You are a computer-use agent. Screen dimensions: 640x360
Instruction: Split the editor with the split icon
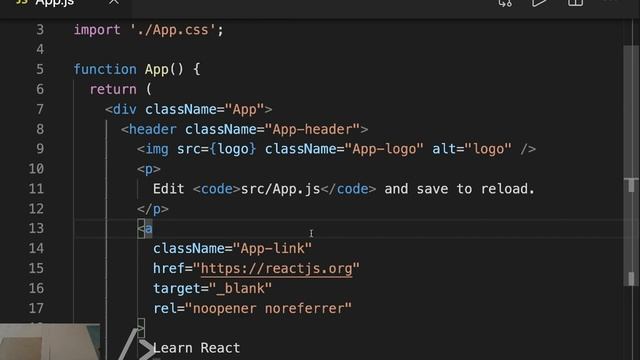(575, 3)
